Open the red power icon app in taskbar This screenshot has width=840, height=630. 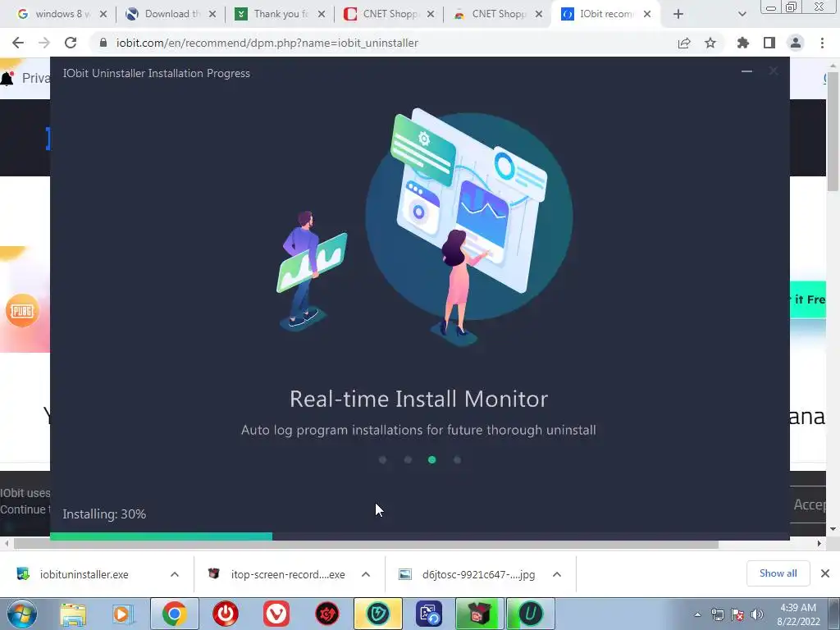point(225,614)
